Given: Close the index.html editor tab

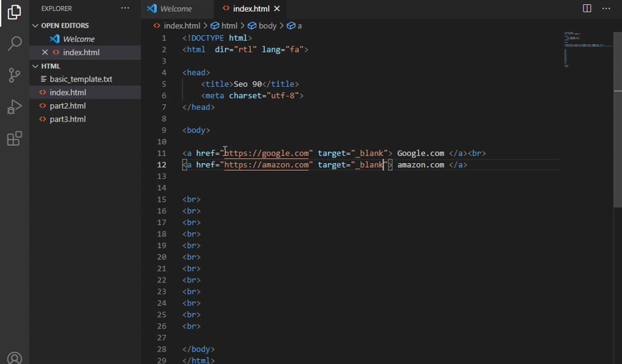Looking at the screenshot, I should tap(277, 9).
